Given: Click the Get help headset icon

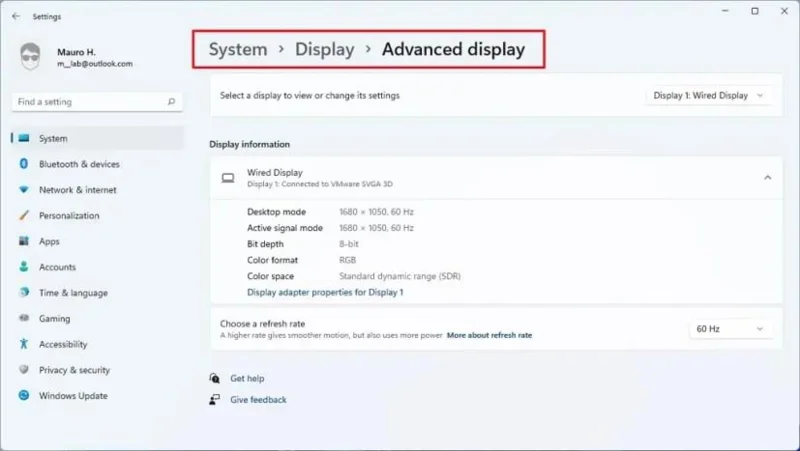Looking at the screenshot, I should (x=215, y=378).
